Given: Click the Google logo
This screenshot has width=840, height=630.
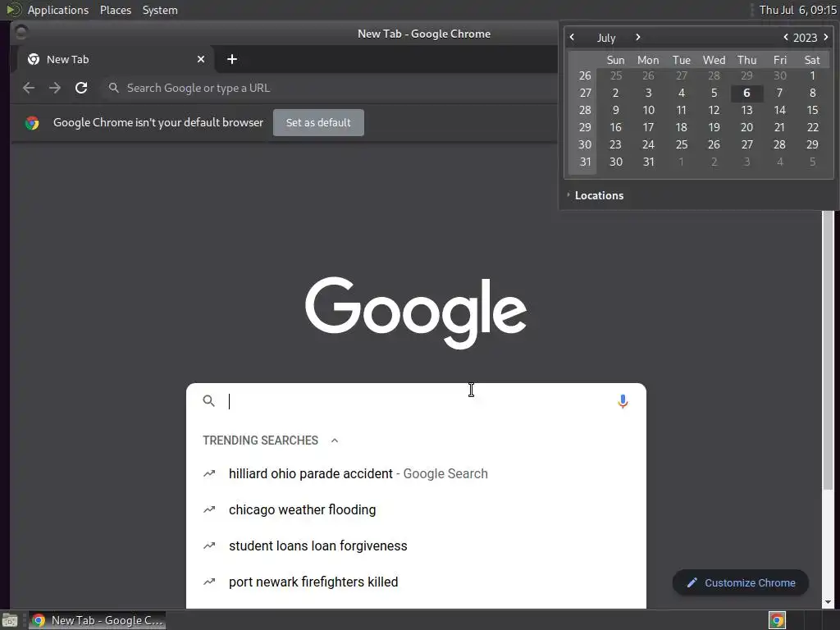Looking at the screenshot, I should [416, 313].
